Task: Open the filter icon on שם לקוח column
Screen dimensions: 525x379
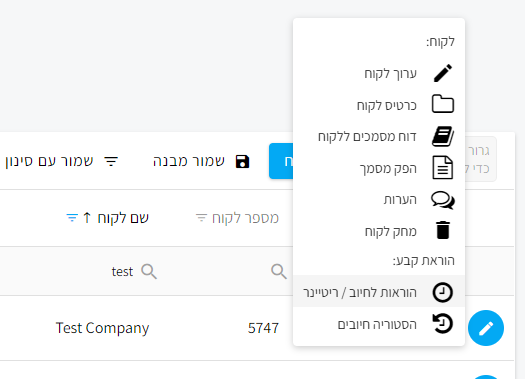Action: 72,218
